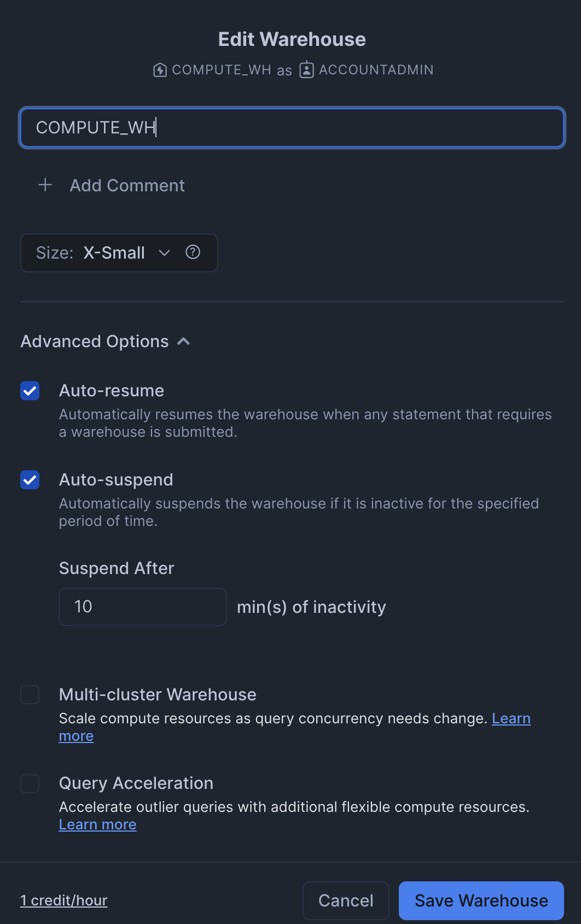The image size is (581, 924).
Task: Click the Add Comment text
Action: (x=127, y=185)
